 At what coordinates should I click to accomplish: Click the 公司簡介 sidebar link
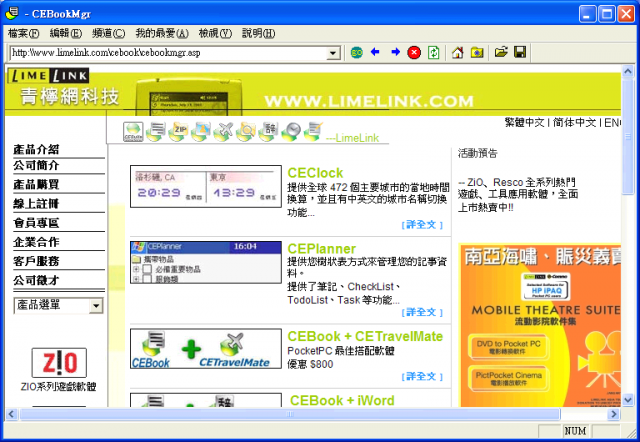pyautogui.click(x=36, y=165)
